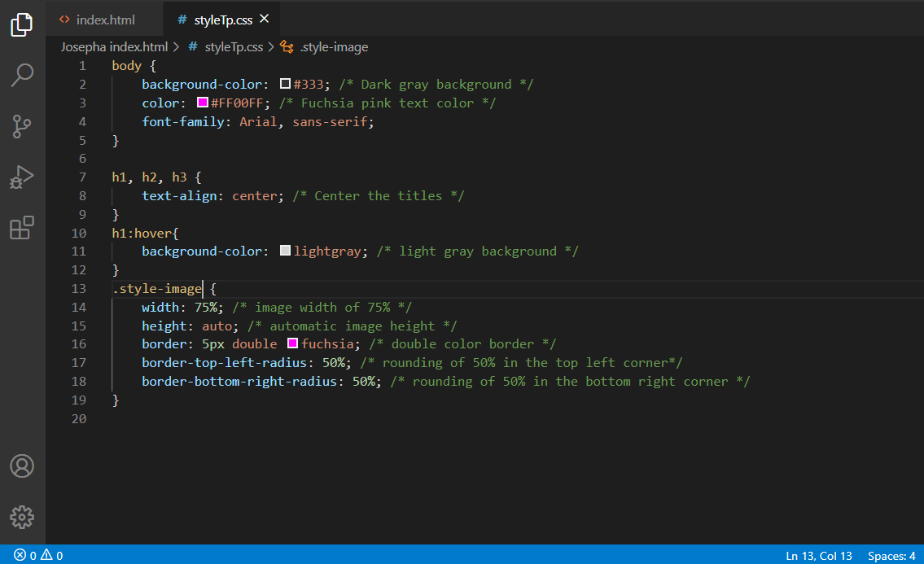Screen dimensions: 924x564
Task: Open the Extensions view
Action: click(22, 228)
